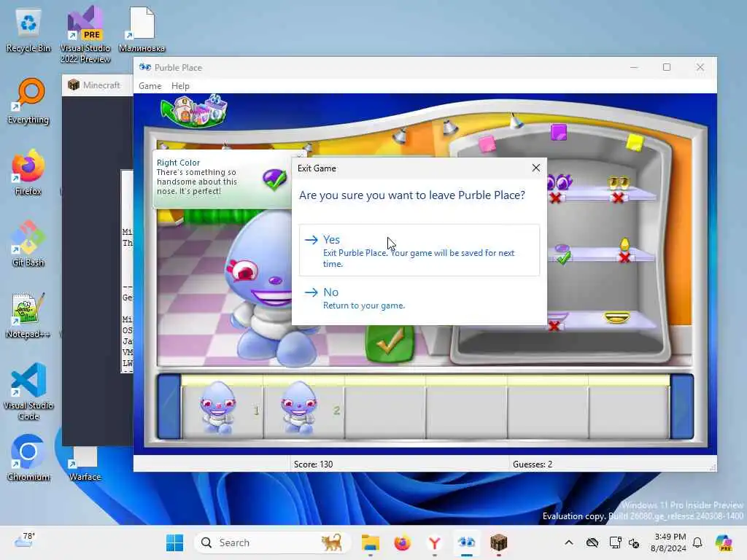Click the Score: 130 status text

[x=313, y=464]
